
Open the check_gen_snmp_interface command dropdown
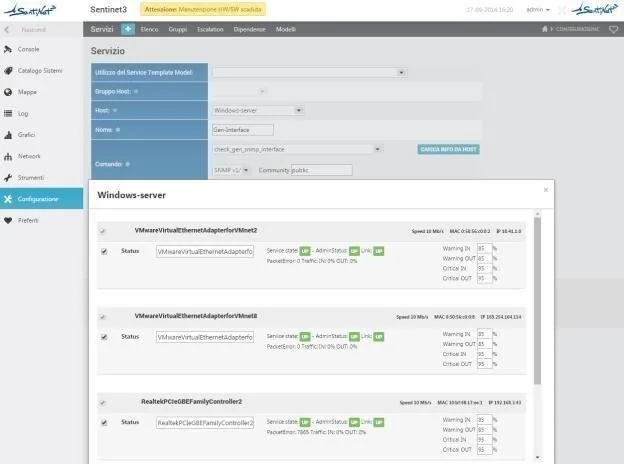298,149
